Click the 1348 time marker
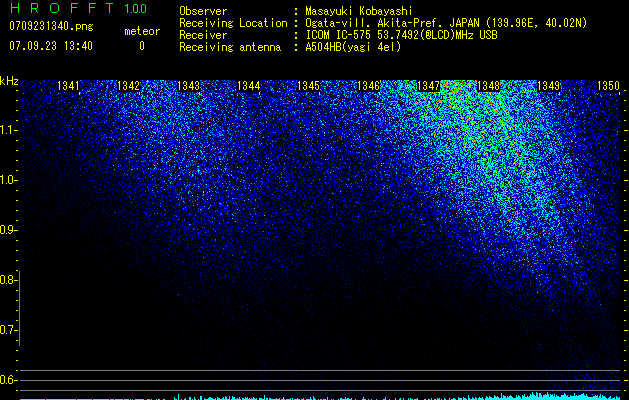Viewport: 629px width, 400px height. coord(489,86)
